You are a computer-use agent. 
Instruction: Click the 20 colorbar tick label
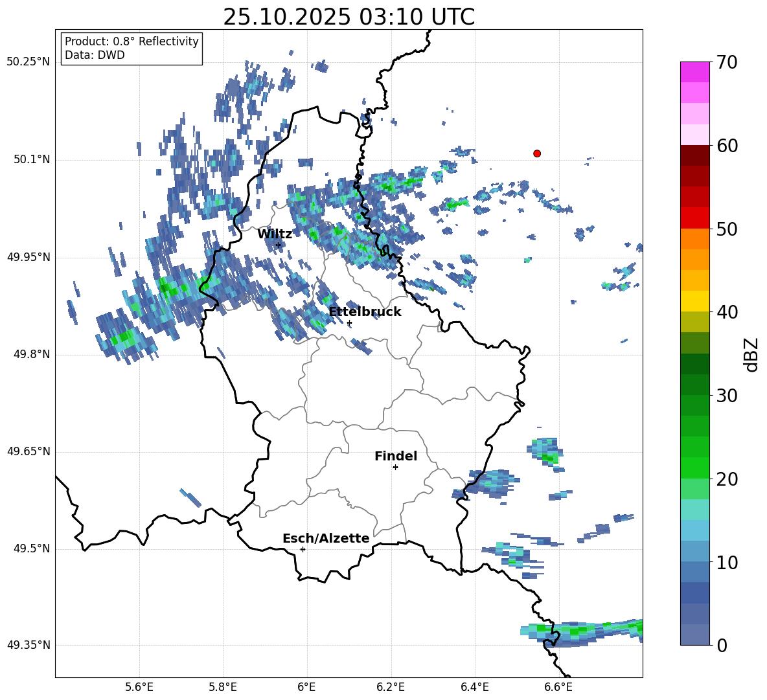(x=727, y=479)
